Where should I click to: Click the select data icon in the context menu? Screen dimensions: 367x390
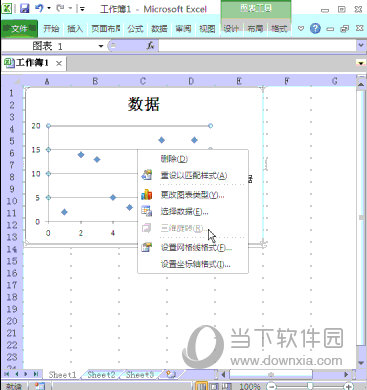point(147,211)
